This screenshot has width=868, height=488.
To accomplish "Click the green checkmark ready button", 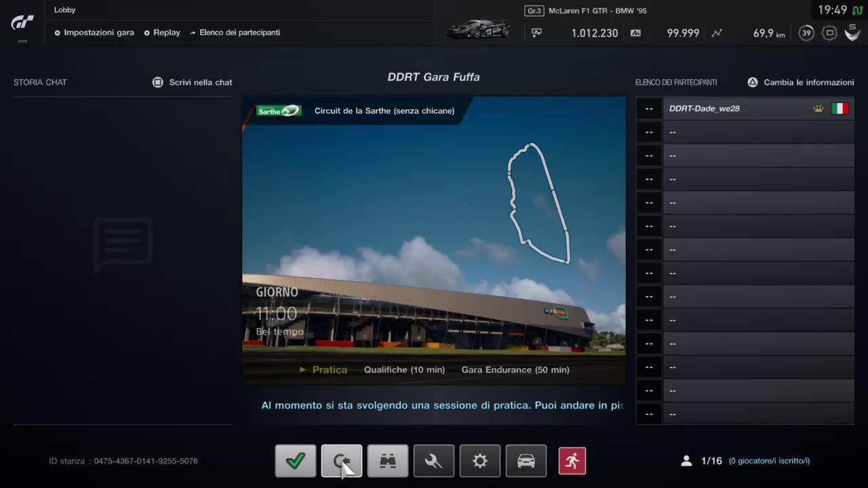I will 296,461.
